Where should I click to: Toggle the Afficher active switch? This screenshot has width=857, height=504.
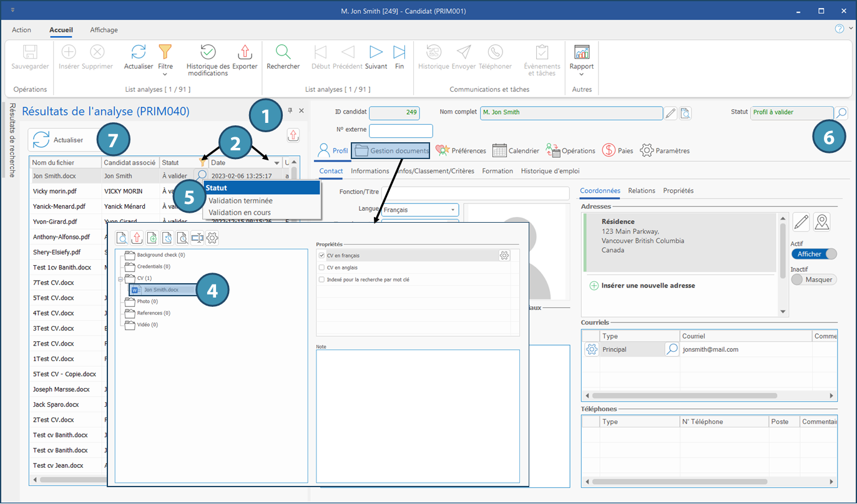[813, 254]
